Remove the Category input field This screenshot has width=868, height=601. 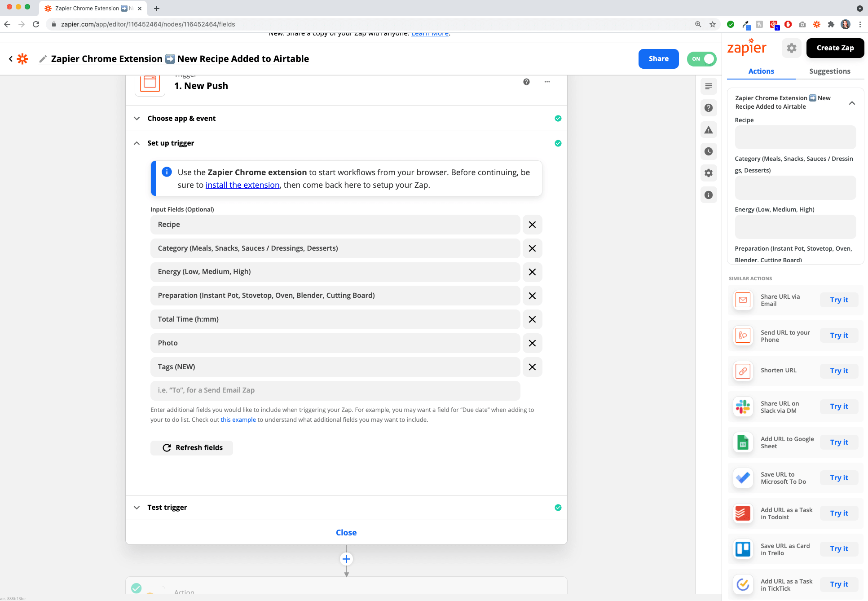click(x=532, y=248)
